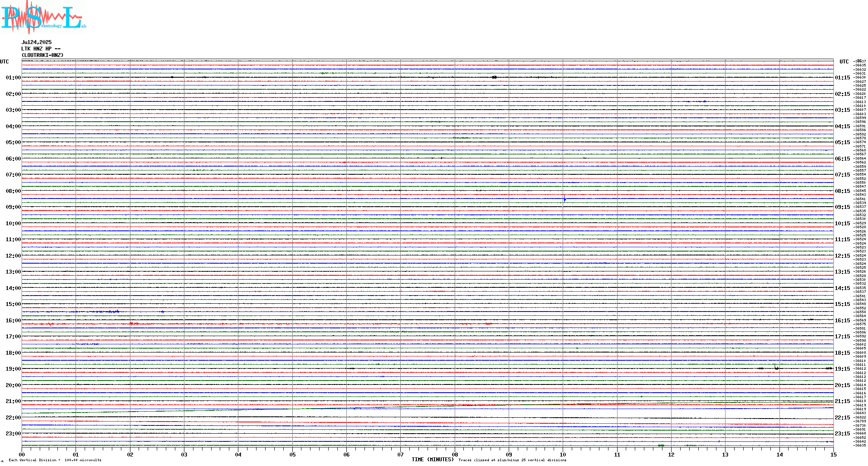Select the 18:00 hour label

click(13, 353)
